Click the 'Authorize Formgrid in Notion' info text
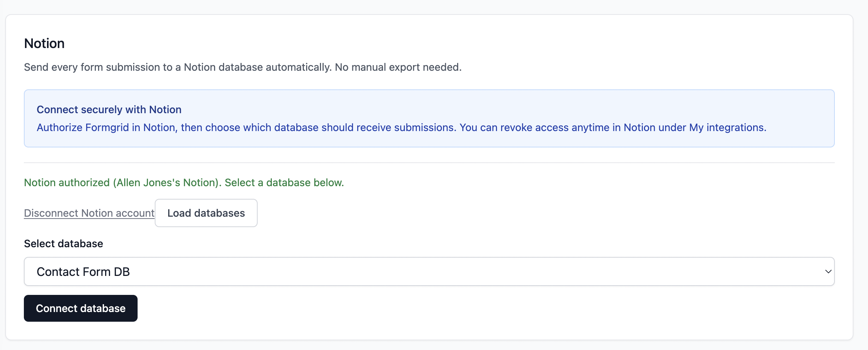868x350 pixels. (402, 127)
